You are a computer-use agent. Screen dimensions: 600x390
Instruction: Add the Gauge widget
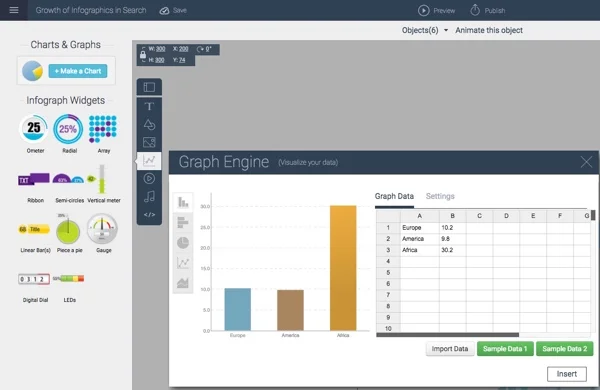(x=102, y=229)
